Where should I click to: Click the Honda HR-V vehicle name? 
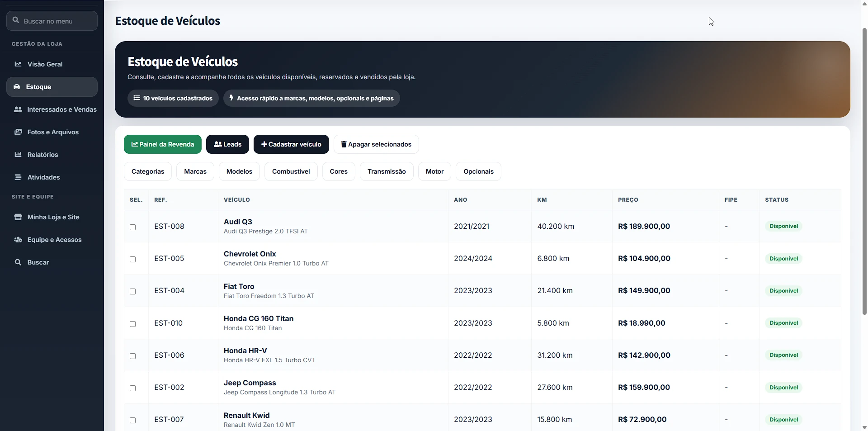(x=245, y=350)
